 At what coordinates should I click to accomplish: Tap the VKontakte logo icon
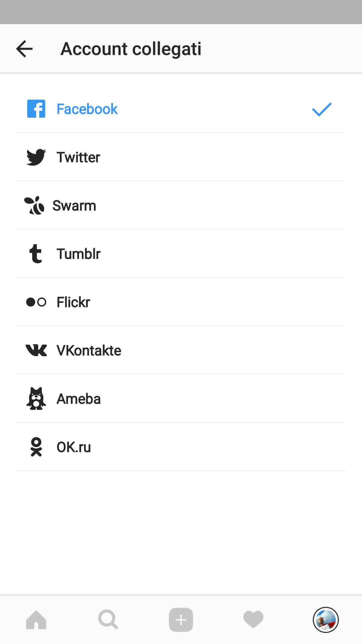36,350
